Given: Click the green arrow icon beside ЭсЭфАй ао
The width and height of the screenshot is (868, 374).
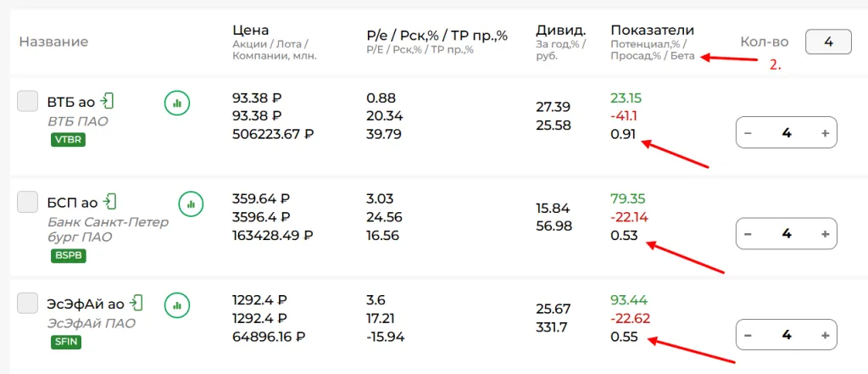Looking at the screenshot, I should 136,303.
